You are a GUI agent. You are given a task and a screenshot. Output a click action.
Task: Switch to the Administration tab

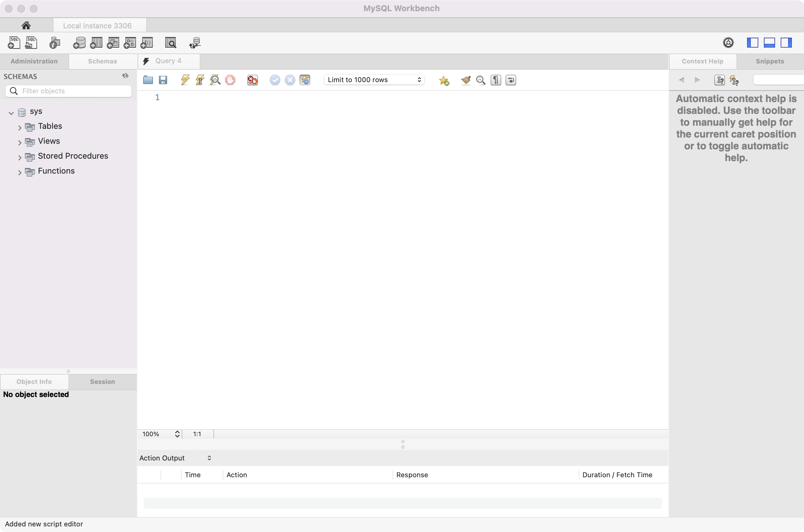(34, 61)
